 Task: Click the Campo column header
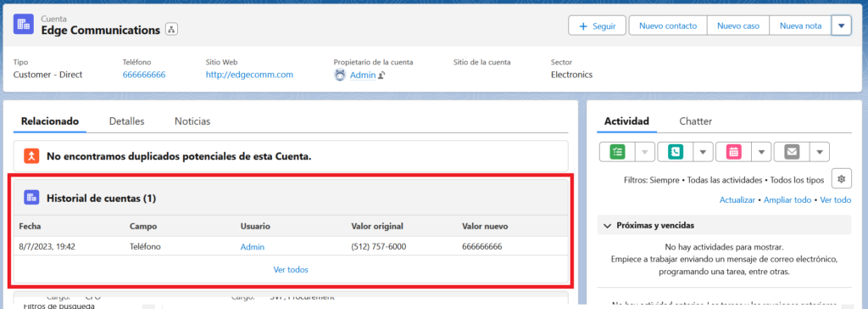(143, 227)
